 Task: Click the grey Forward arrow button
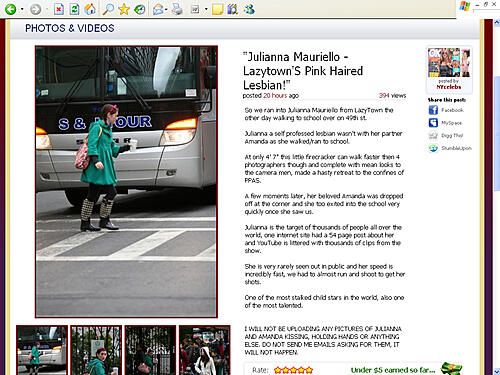(35, 9)
